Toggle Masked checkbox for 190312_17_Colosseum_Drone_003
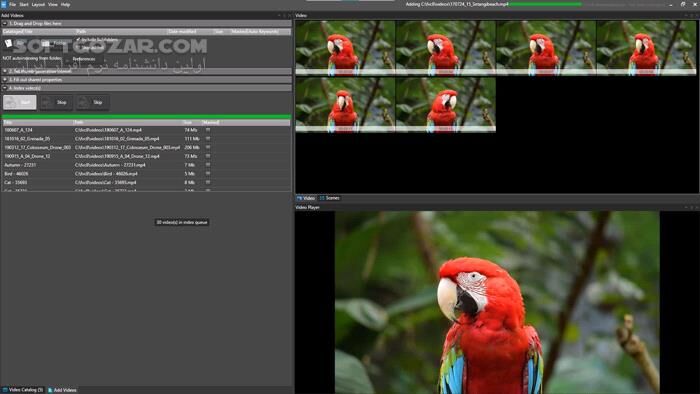 pos(208,147)
